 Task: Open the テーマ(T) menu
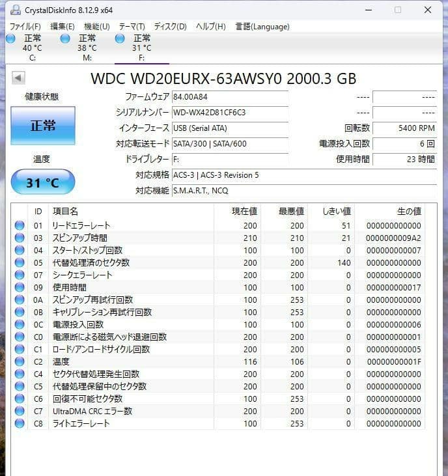[132, 27]
